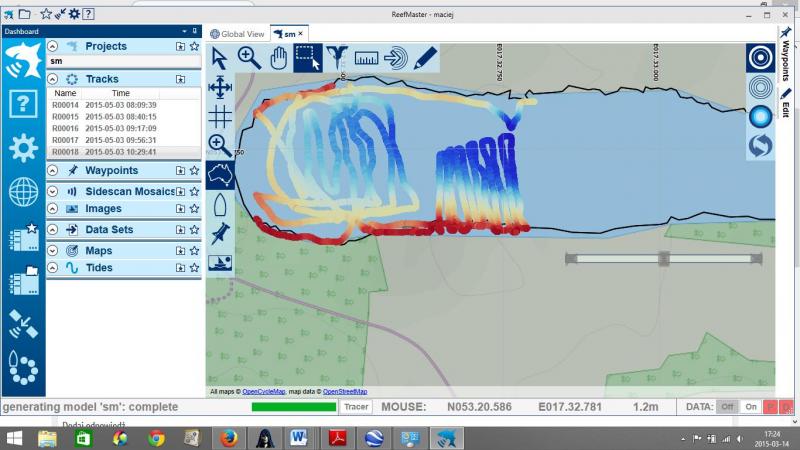Screen dimensions: 800x450
Task: Switch DATA toggle to On
Action: [x=751, y=407]
